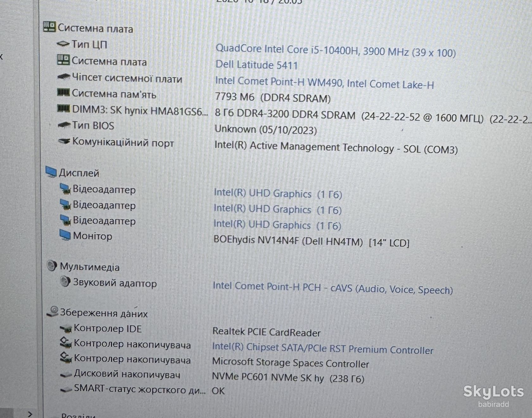
Task: Select Intel(R) Active Management Technology - SOL value
Action: tap(336, 147)
